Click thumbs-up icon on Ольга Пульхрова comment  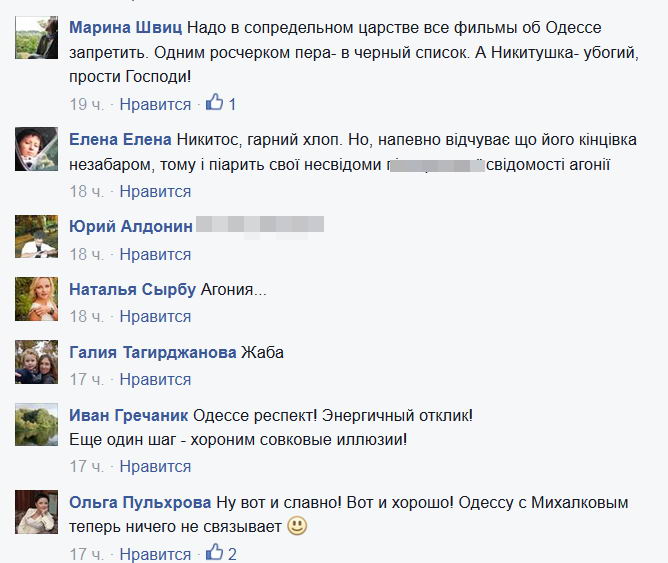pyautogui.click(x=214, y=552)
